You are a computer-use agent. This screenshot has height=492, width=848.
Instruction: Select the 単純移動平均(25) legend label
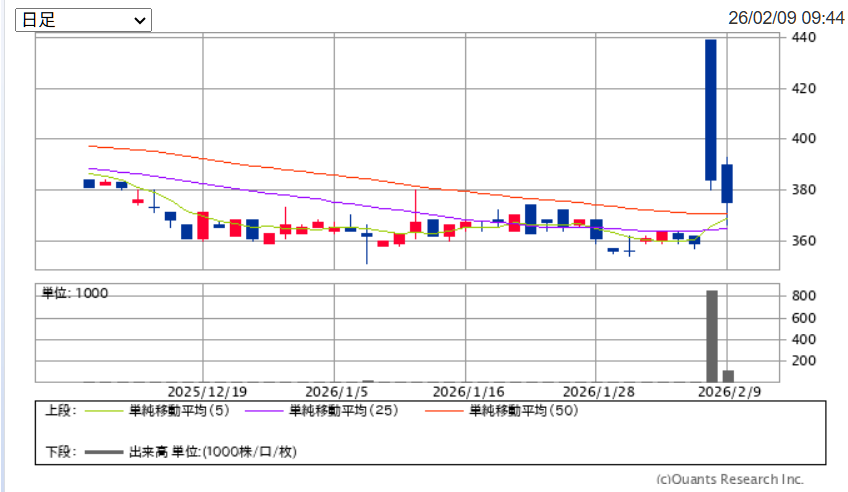point(342,411)
